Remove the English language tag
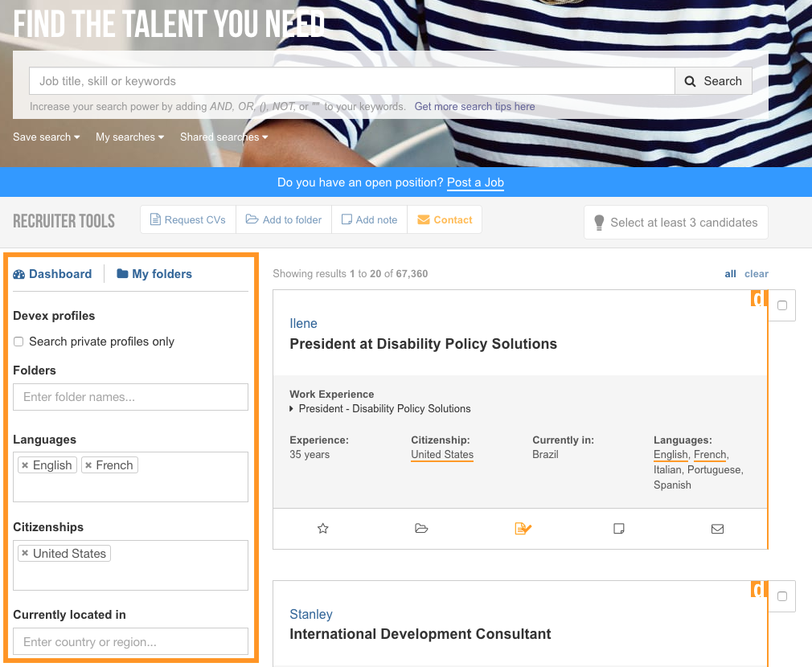812x667 pixels. click(x=25, y=465)
